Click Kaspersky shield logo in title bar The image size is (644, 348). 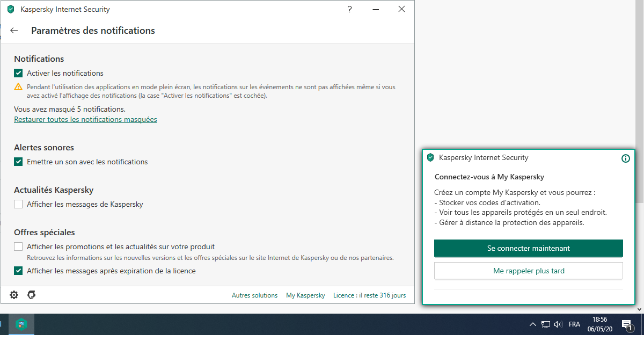pyautogui.click(x=11, y=9)
